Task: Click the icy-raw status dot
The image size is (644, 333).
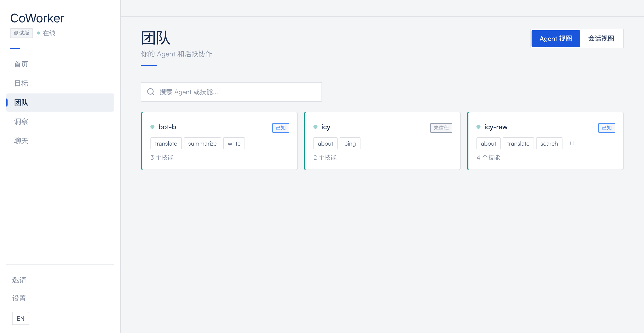Action: click(478, 127)
